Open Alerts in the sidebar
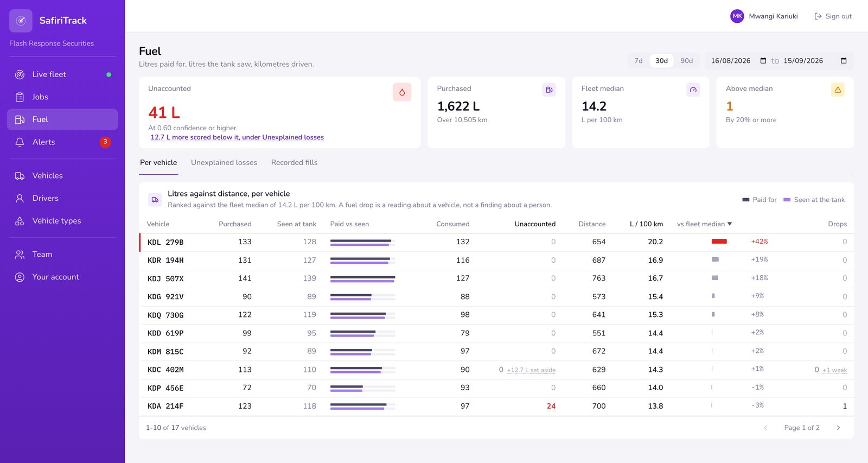Image resolution: width=868 pixels, height=463 pixels. (62, 142)
